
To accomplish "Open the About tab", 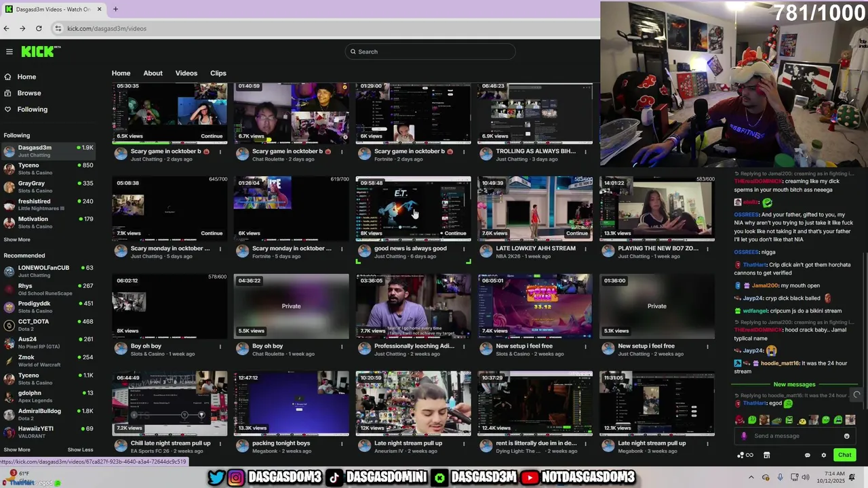I will tap(153, 73).
